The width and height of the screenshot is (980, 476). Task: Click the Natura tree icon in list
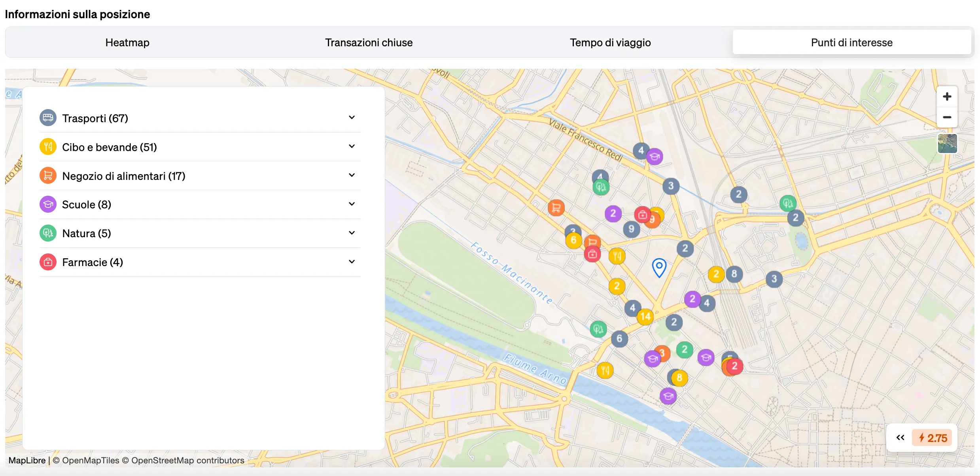tap(48, 233)
